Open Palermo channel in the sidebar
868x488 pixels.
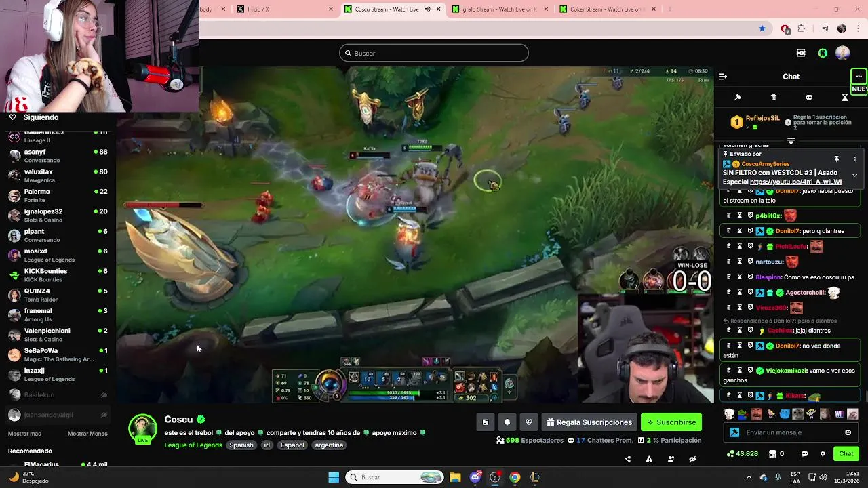pyautogui.click(x=58, y=195)
